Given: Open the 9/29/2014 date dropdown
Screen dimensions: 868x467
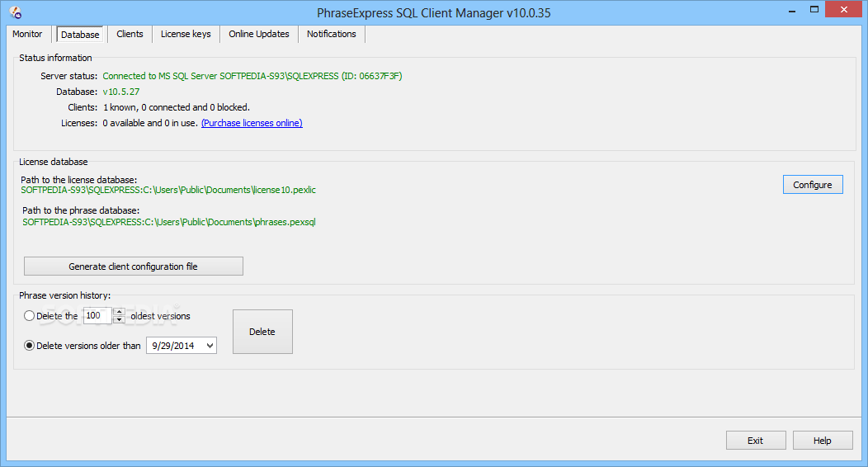Looking at the screenshot, I should (x=210, y=345).
